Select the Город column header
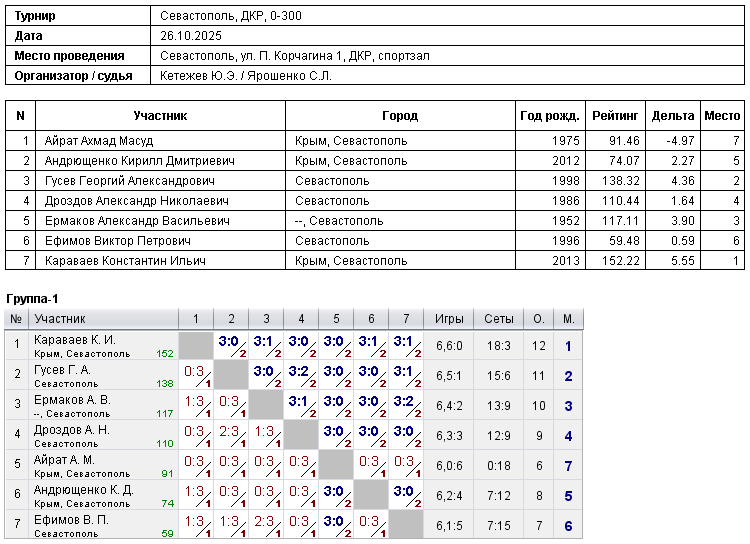This screenshot has height=544, width=750. [400, 116]
